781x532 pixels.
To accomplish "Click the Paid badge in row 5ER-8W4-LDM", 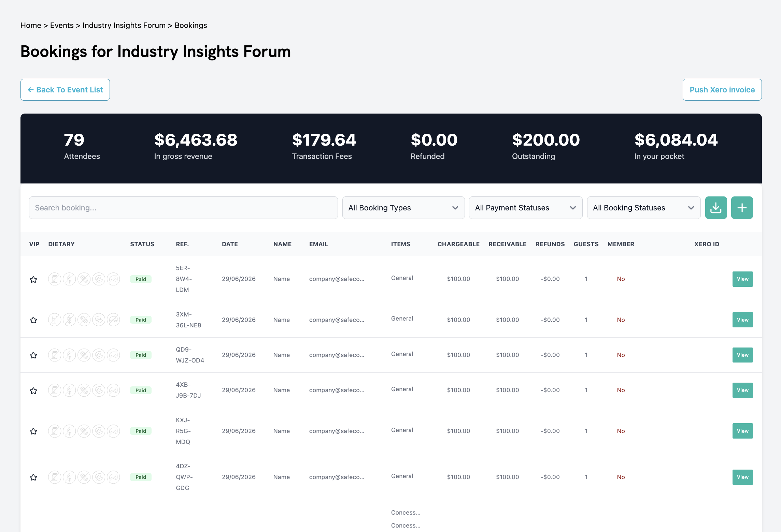I will point(141,279).
